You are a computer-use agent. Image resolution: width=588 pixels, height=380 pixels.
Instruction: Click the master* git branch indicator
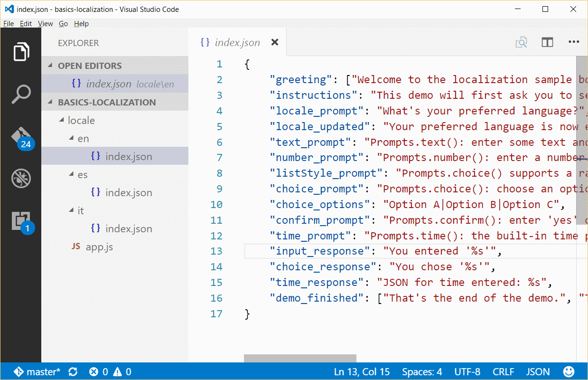(37, 371)
